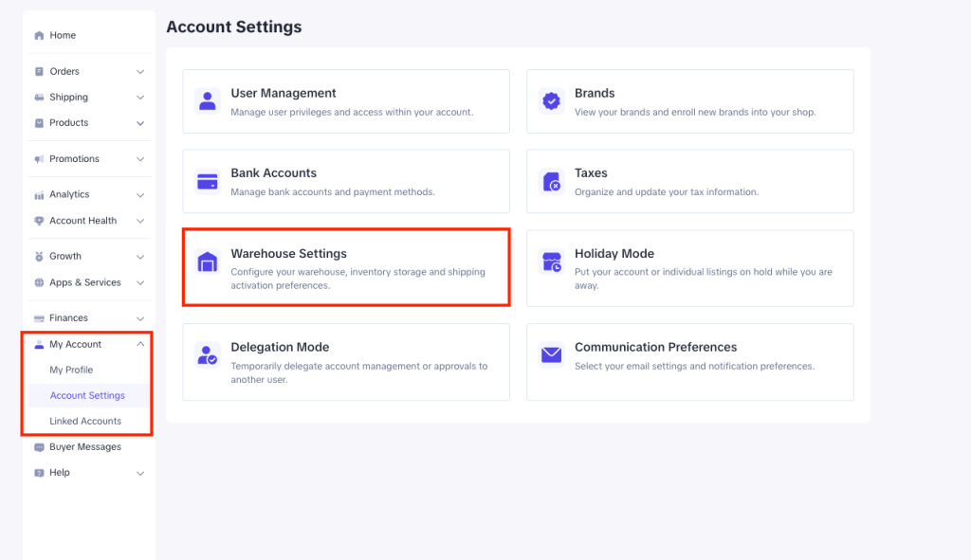The image size is (971, 560).
Task: Open the Warehouse Settings title link
Action: click(x=288, y=254)
